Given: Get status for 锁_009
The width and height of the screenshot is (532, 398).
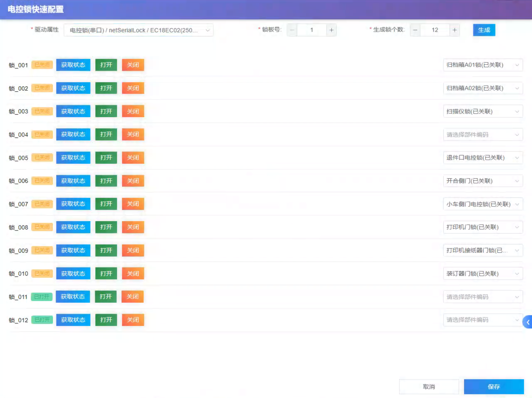Looking at the screenshot, I should pyautogui.click(x=73, y=250).
